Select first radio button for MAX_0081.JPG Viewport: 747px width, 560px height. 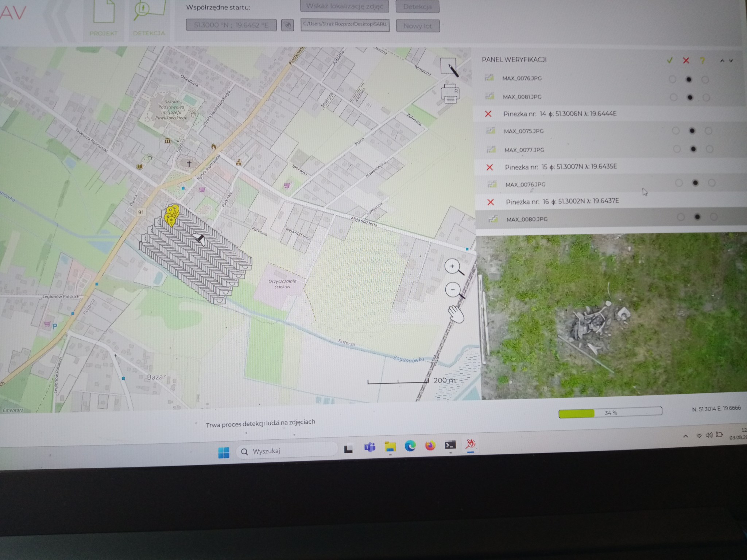point(673,97)
